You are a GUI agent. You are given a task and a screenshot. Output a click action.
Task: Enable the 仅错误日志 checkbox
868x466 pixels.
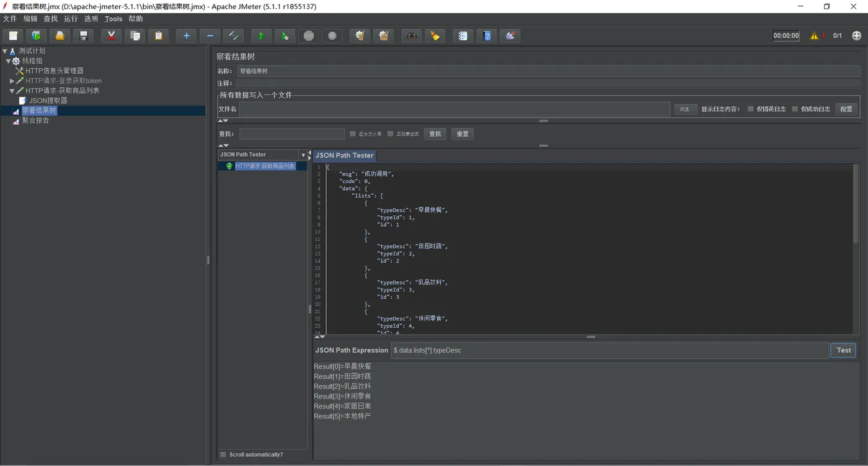point(750,109)
